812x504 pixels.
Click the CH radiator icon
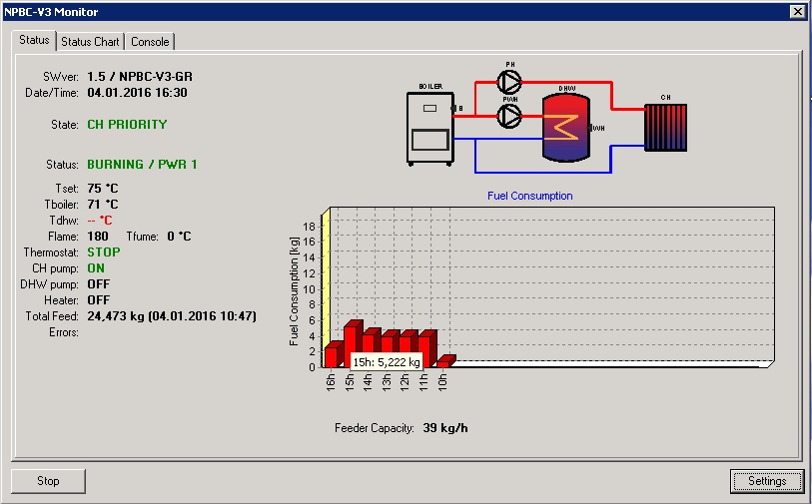coord(665,126)
